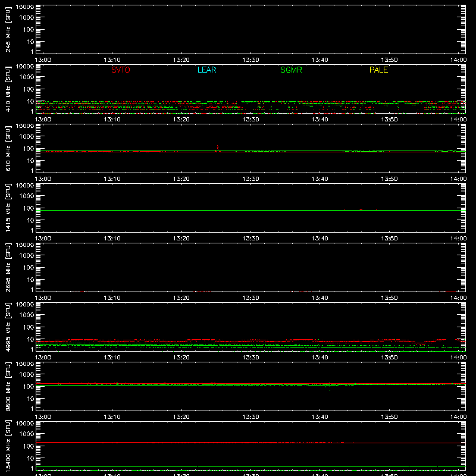Screen dimensions: 476x476
Task: Click 13:50 time label under 410 MHz plot
Action: pos(389,120)
